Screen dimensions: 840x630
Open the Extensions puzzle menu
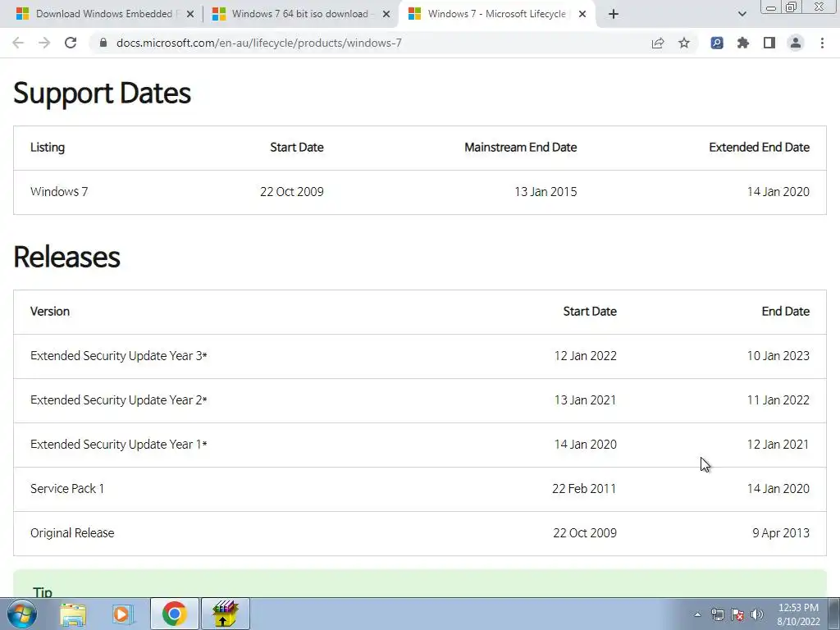[743, 43]
